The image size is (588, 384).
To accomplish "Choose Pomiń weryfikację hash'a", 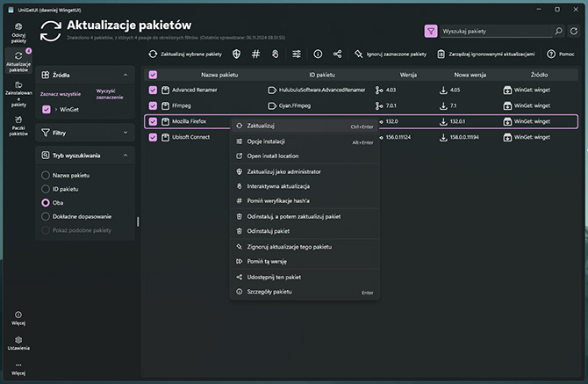I will click(x=305, y=201).
